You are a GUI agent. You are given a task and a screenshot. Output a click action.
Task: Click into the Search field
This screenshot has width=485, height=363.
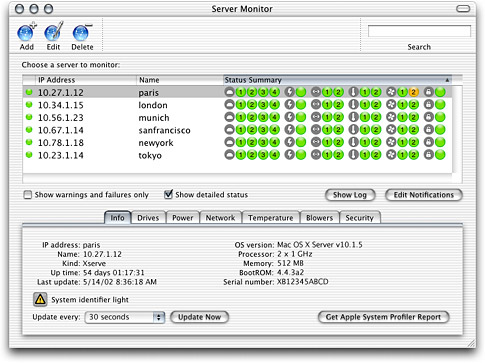(419, 31)
